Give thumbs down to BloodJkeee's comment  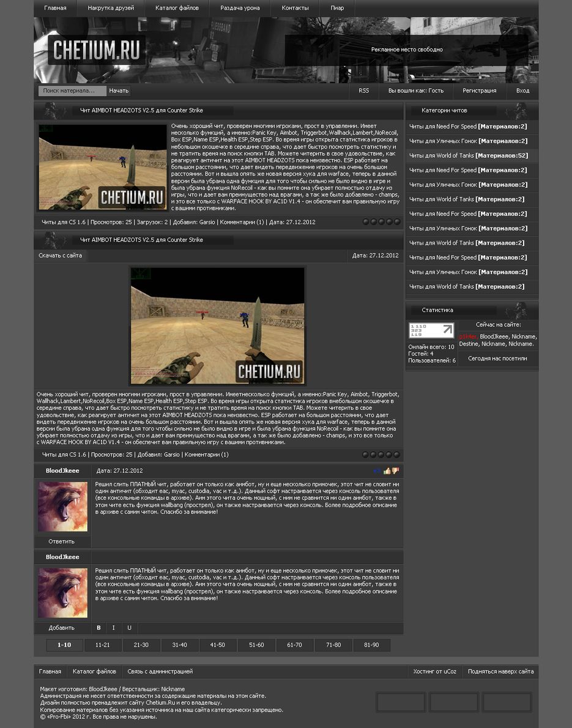[395, 471]
